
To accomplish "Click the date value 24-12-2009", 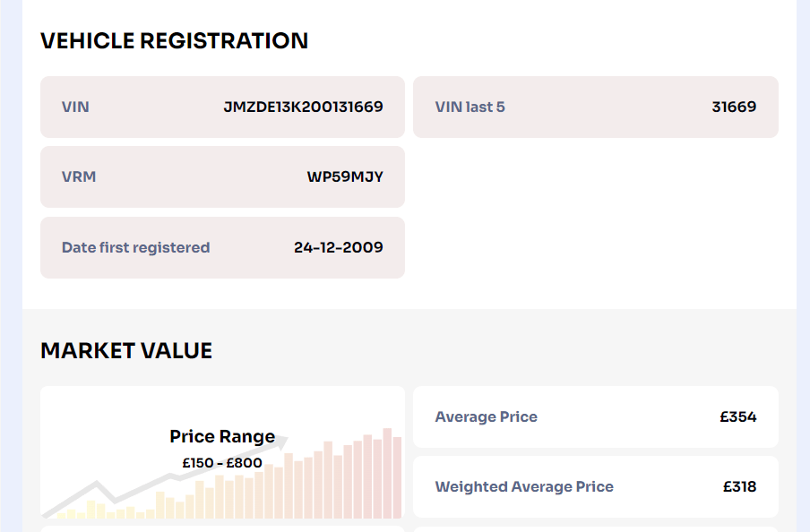I will [339, 247].
